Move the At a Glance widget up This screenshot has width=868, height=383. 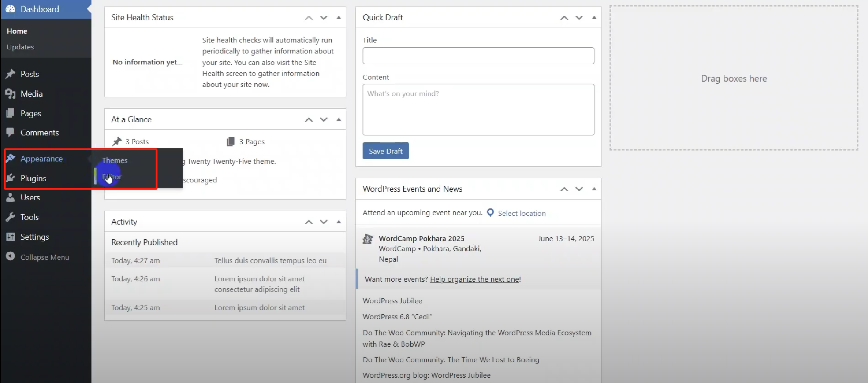click(308, 119)
